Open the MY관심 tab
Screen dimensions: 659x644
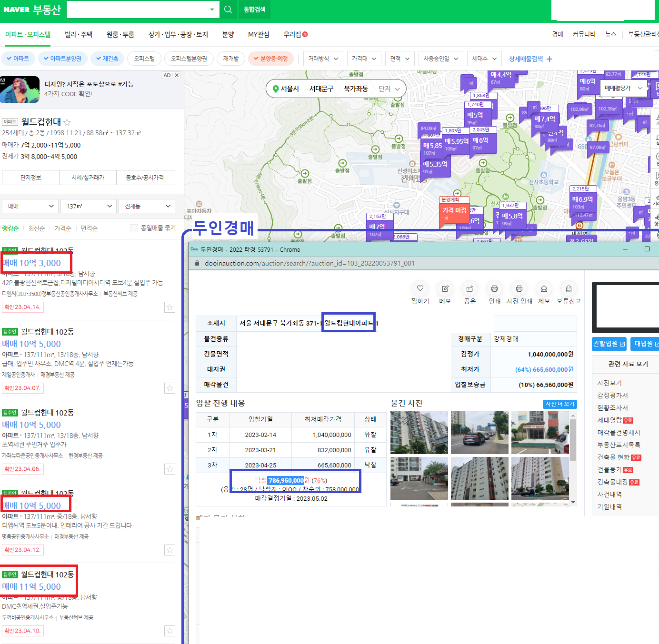tap(259, 34)
